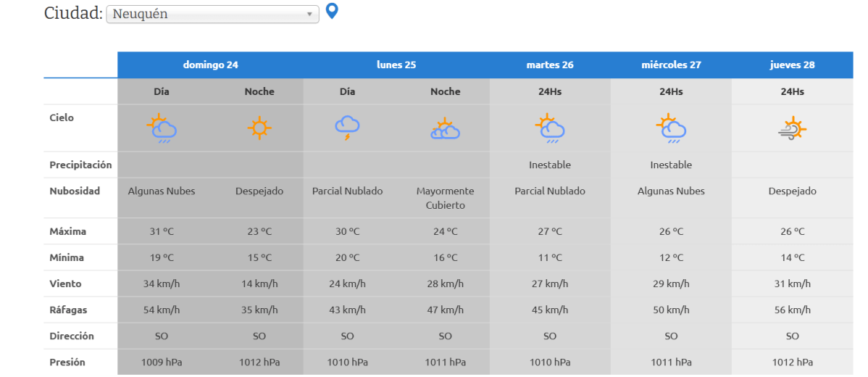
Task: Click domingo 24 Día rain-sun weather icon
Action: click(x=162, y=128)
